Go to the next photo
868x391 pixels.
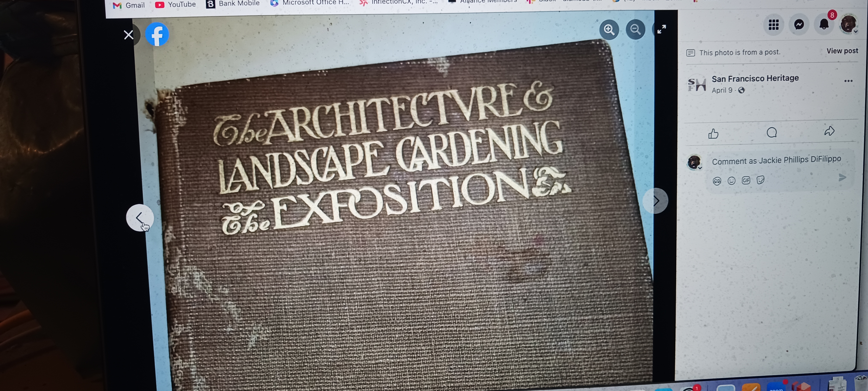655,201
